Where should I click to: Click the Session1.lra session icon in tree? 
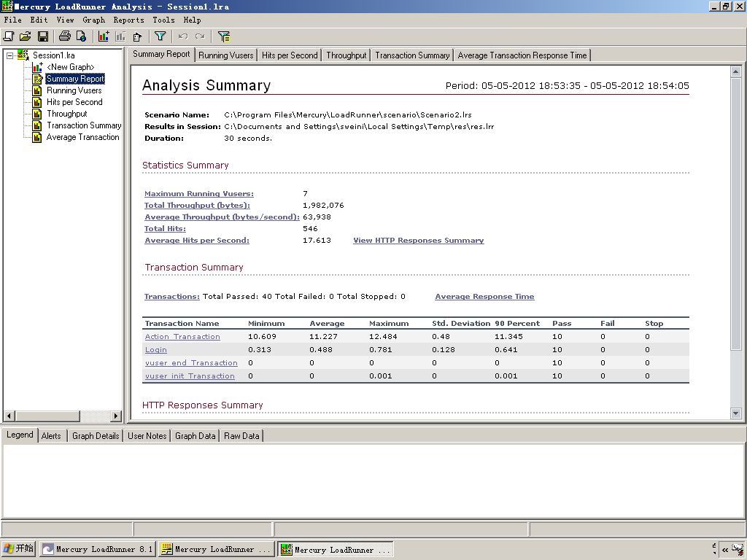(23, 55)
